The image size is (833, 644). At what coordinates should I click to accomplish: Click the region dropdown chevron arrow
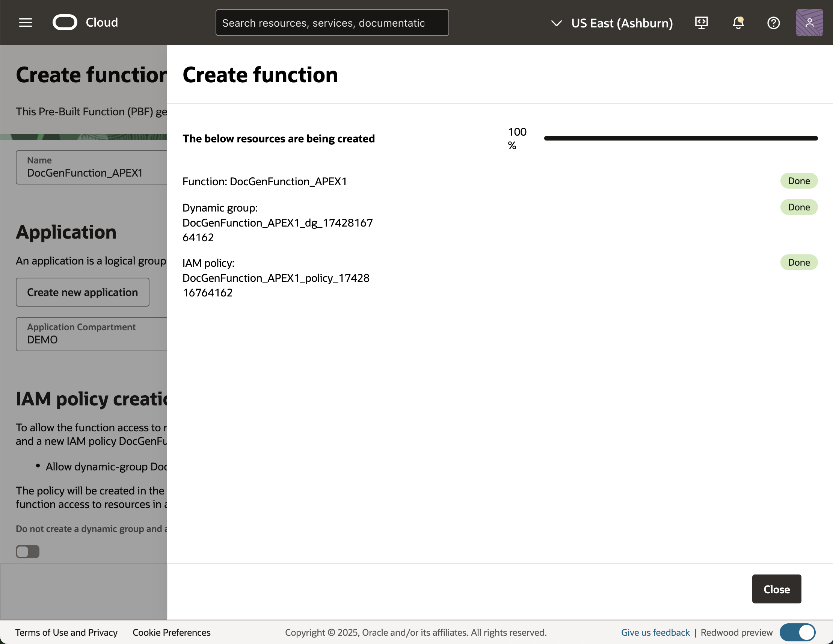click(x=557, y=23)
